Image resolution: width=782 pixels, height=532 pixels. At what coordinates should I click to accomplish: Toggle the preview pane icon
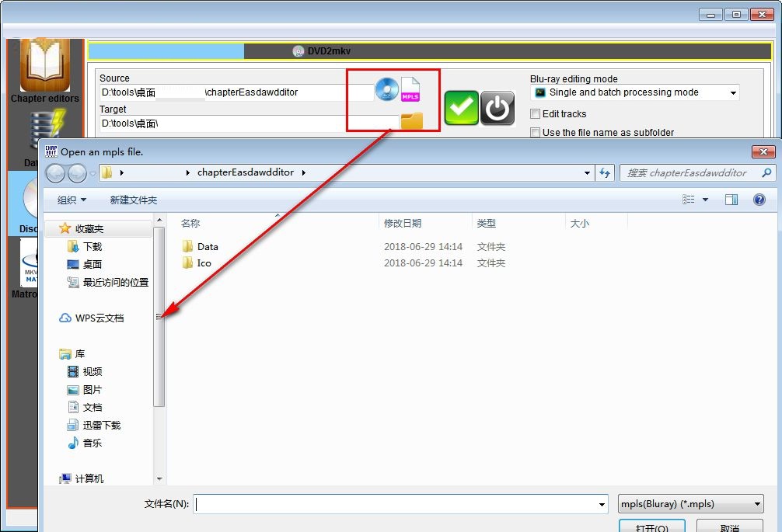click(731, 200)
